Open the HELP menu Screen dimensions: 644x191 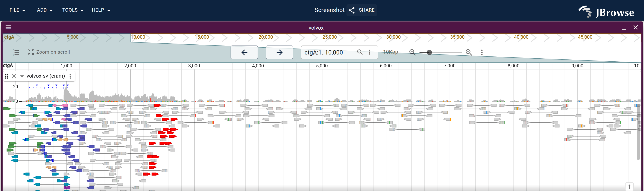click(x=101, y=10)
